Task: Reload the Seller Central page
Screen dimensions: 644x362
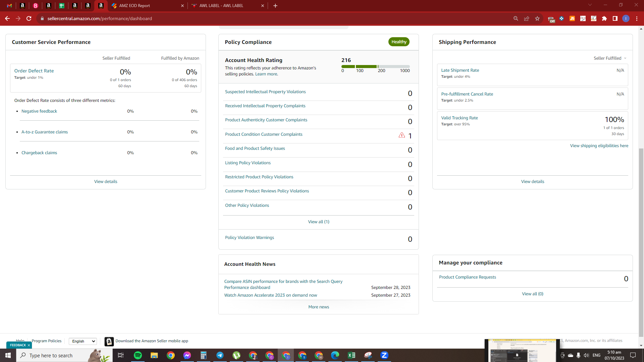Action: 29,18
